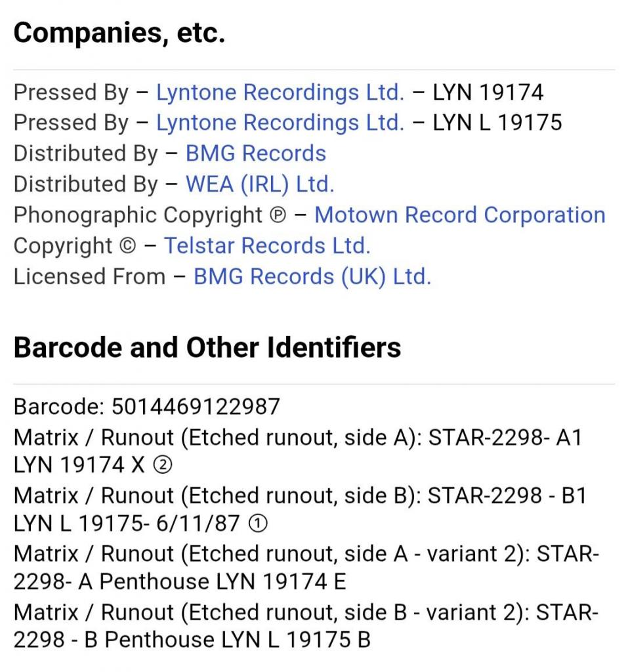Open BMG Records (UK) Ltd. link

(x=312, y=276)
